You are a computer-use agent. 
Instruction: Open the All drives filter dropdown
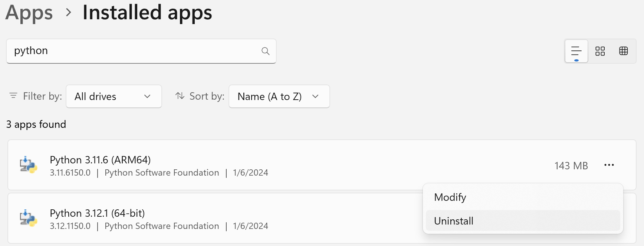pos(114,97)
